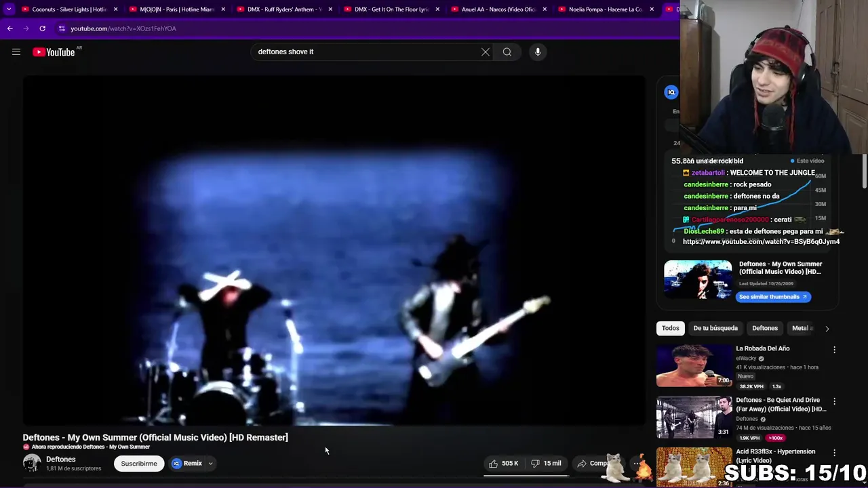Screen dimensions: 868x488
Task: Click See similar thumbnails button
Action: pyautogui.click(x=773, y=297)
